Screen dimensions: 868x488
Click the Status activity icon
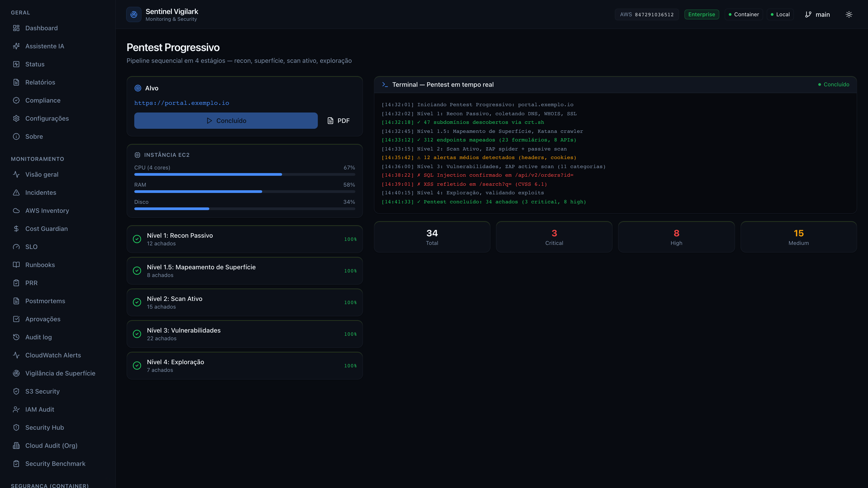16,64
